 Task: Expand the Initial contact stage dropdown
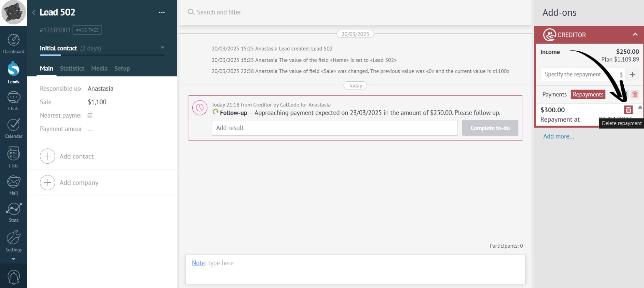point(162,48)
